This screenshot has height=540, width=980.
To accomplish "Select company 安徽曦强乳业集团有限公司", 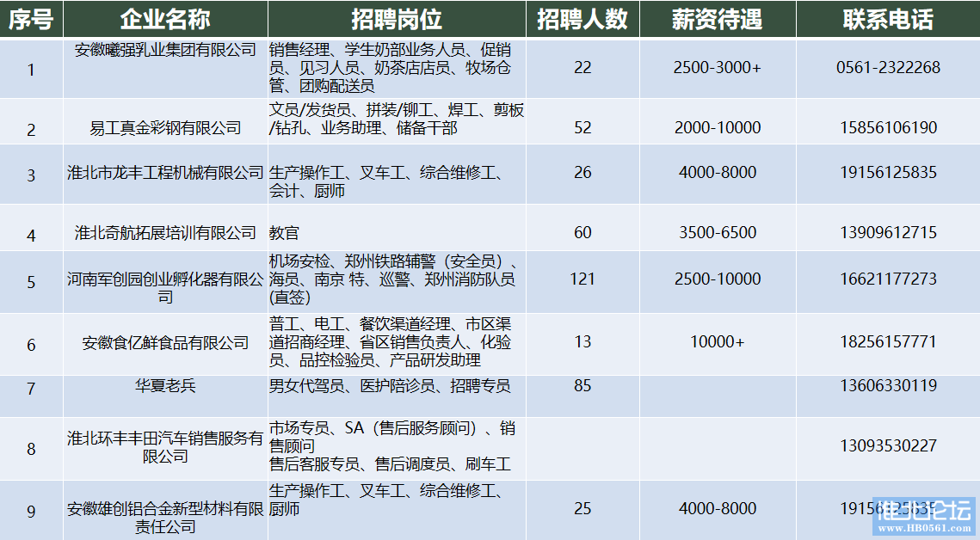I will click(165, 50).
